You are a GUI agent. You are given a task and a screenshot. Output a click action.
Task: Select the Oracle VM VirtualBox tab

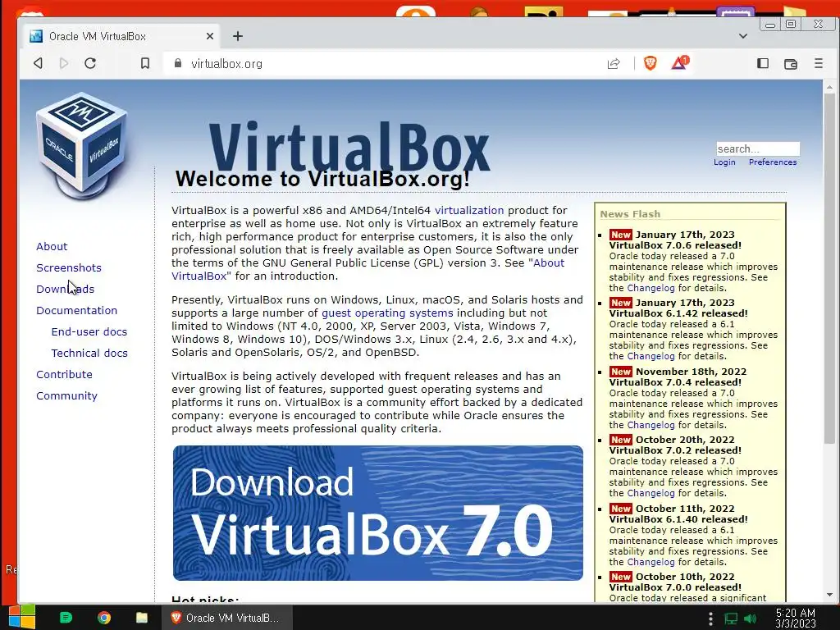121,36
